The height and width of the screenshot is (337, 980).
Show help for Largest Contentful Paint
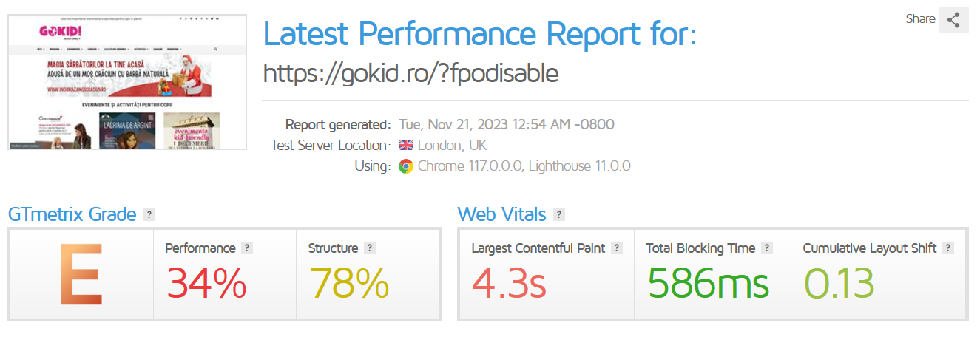pos(617,248)
